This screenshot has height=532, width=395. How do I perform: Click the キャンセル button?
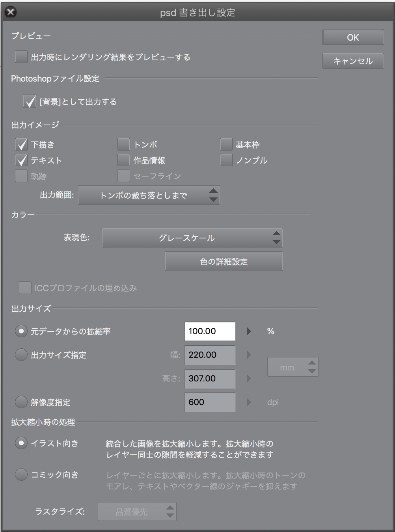point(353,61)
